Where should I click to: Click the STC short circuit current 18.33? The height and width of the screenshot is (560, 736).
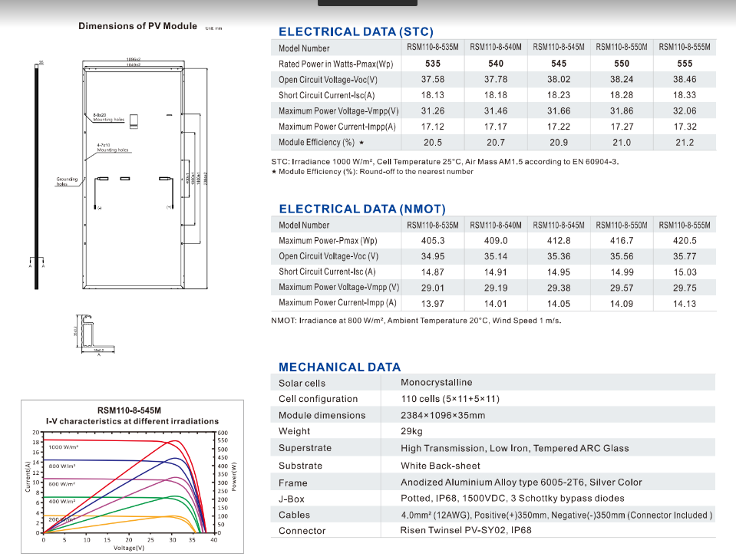685,95
